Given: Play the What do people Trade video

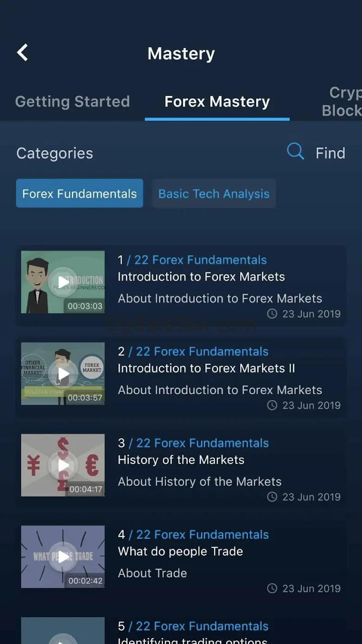Looking at the screenshot, I should pos(63,557).
